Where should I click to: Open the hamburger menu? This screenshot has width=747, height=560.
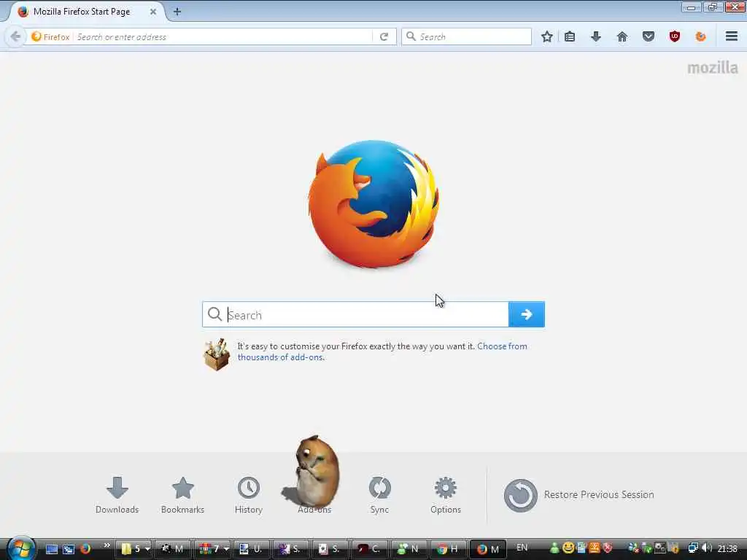click(732, 36)
